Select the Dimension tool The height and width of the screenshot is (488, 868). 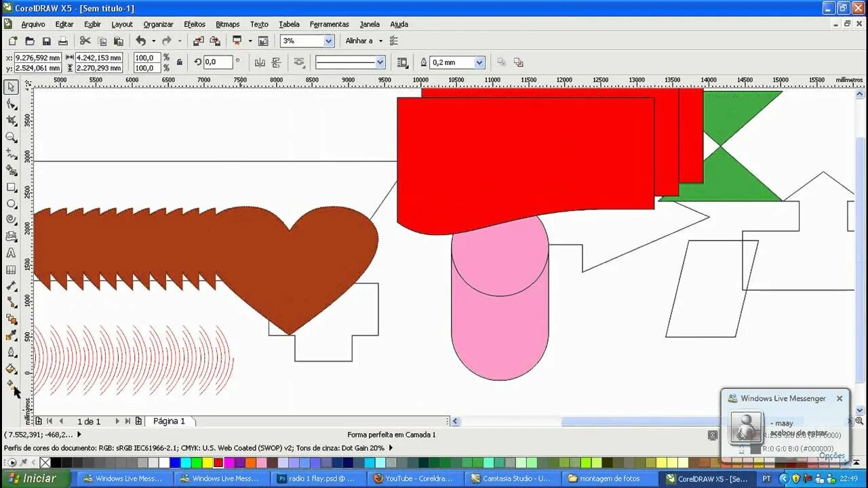(x=11, y=286)
